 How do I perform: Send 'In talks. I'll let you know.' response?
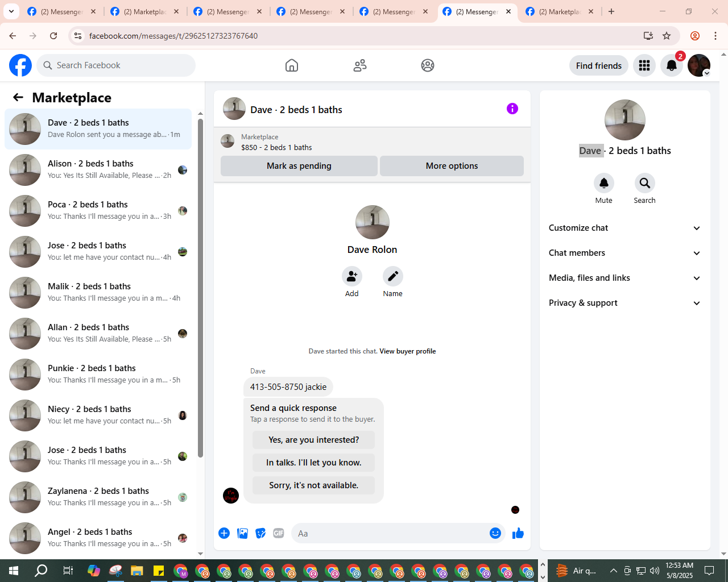313,463
